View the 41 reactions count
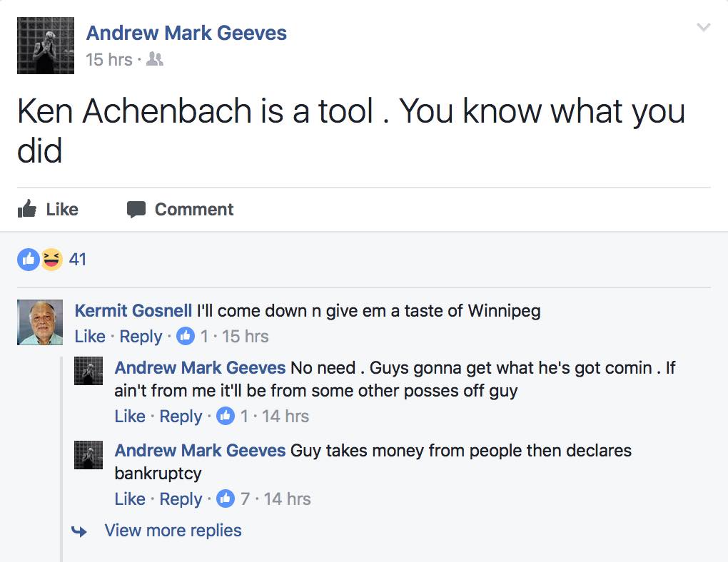This screenshot has width=728, height=562. tap(78, 260)
